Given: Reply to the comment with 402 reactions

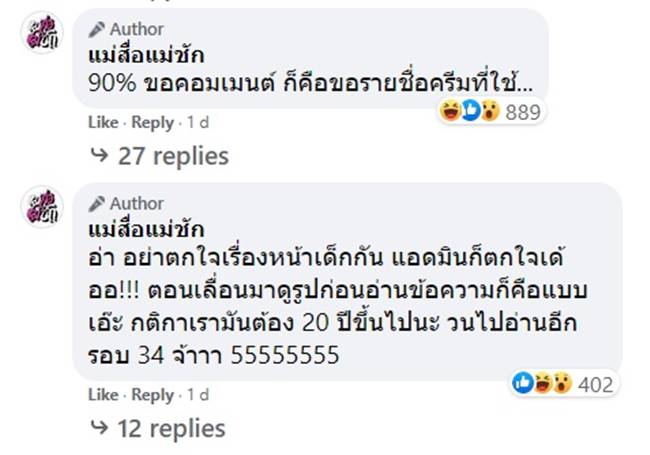Looking at the screenshot, I should (x=153, y=395).
